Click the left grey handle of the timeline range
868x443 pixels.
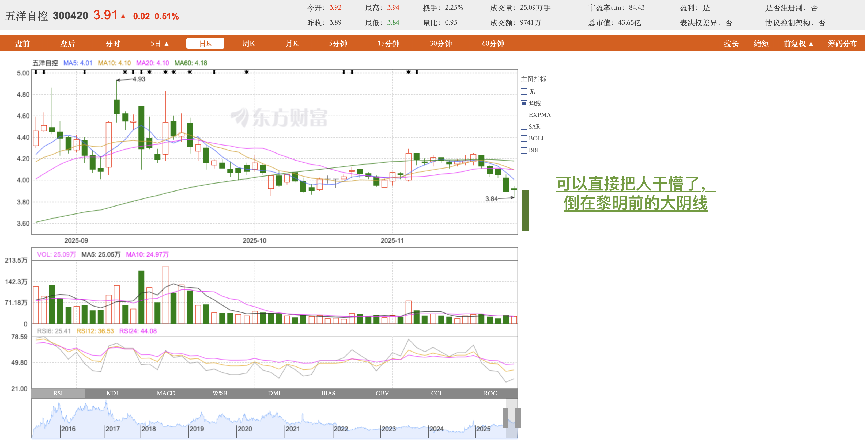click(x=505, y=418)
